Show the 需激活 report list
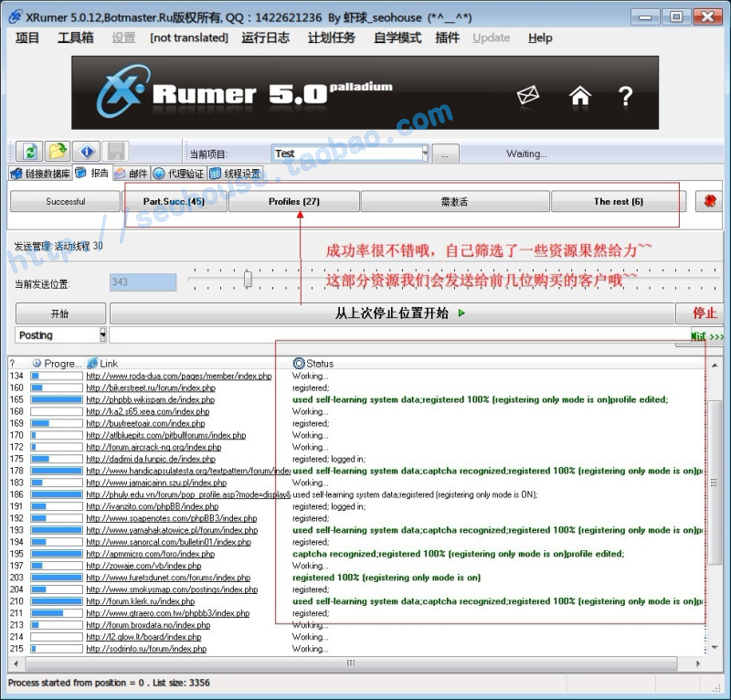 click(x=454, y=201)
